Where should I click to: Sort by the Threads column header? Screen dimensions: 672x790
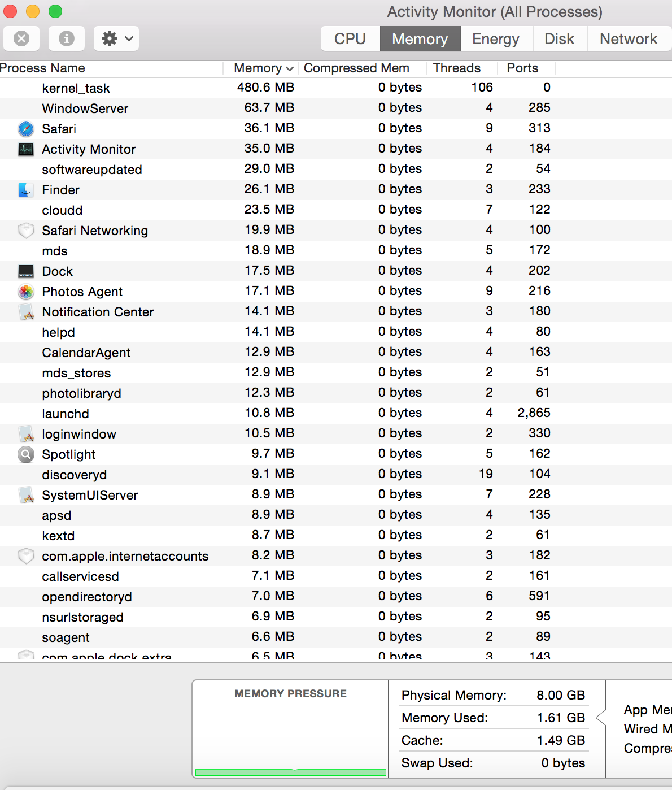click(x=462, y=68)
